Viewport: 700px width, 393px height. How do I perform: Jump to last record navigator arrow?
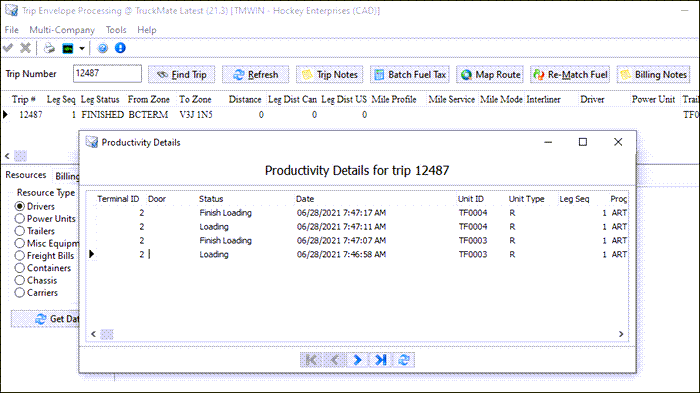click(380, 360)
